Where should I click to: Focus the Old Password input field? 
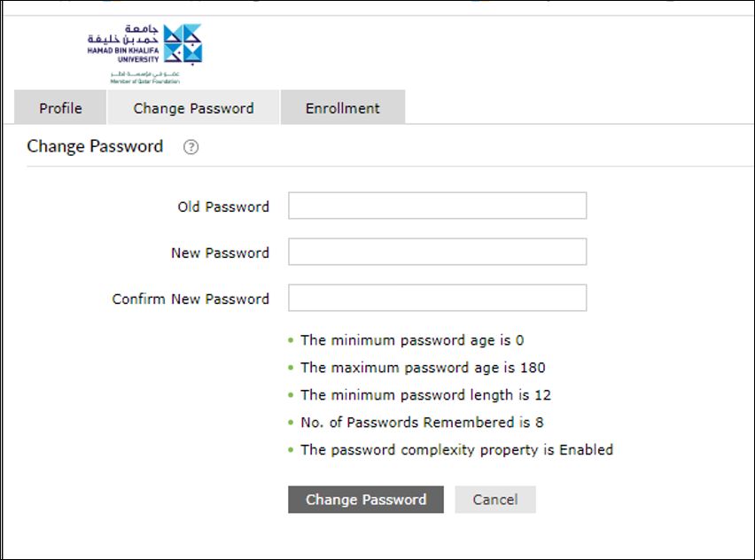pos(437,206)
